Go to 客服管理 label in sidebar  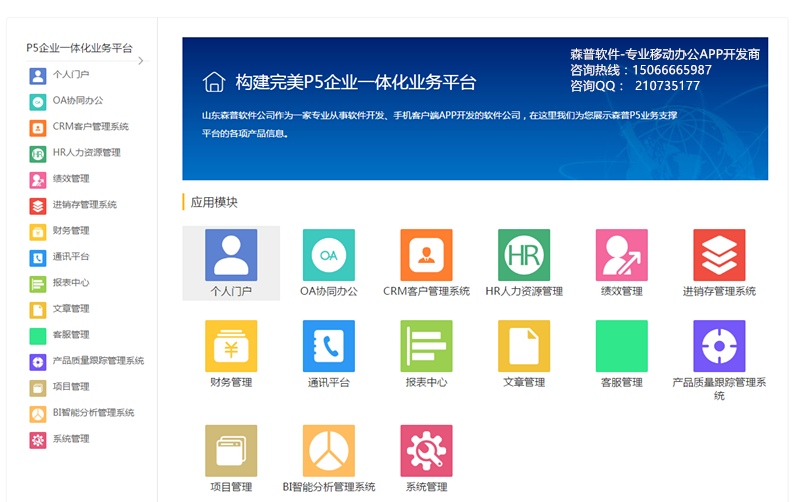71,335
